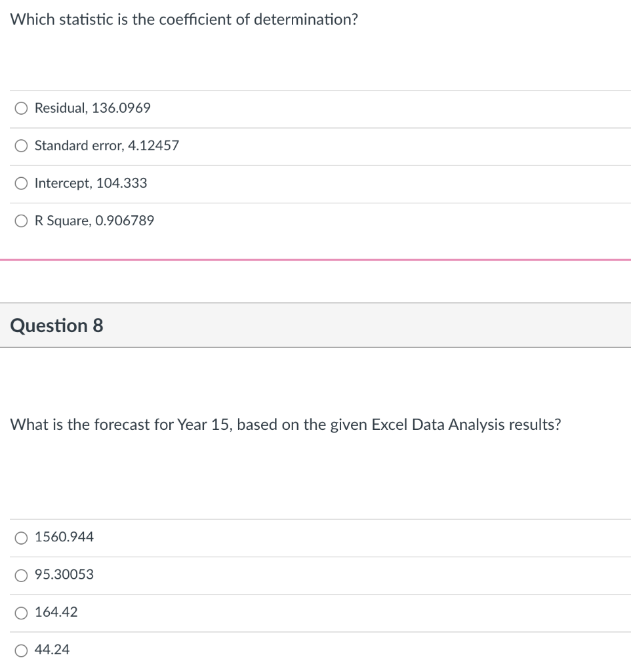Pick the radio button for 44.24
631x672 pixels.
21,650
